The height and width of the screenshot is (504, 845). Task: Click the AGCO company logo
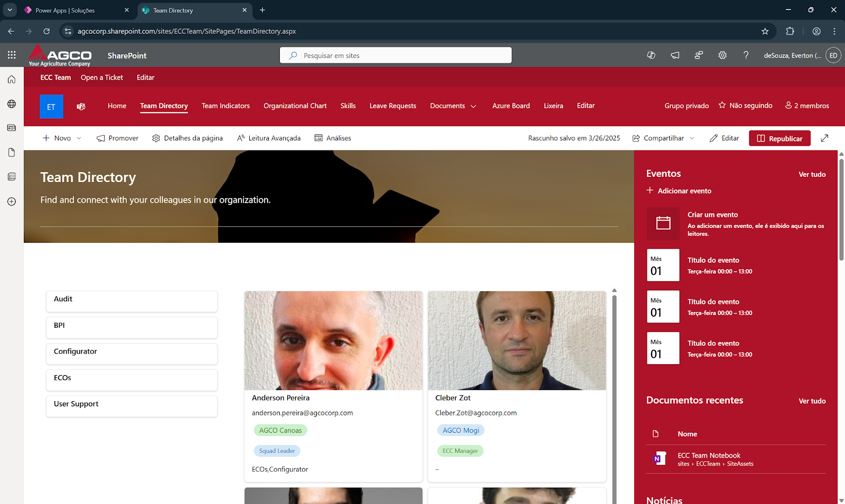60,55
